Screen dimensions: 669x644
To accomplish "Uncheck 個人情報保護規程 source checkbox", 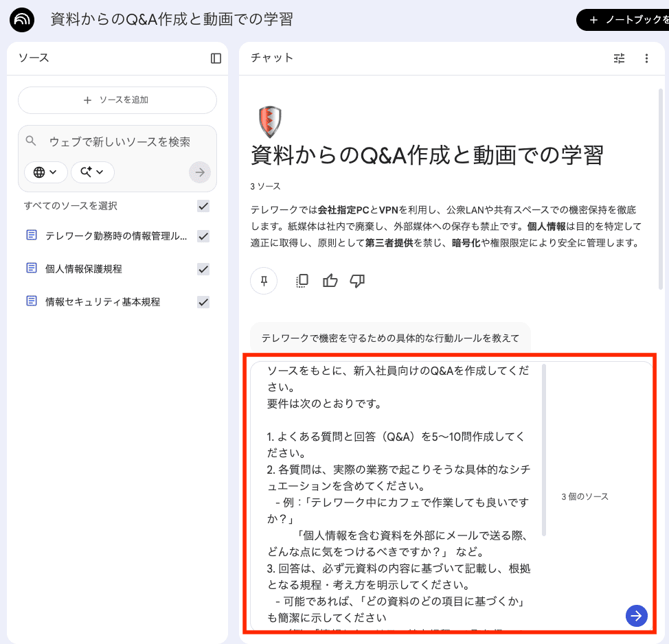I will coord(203,269).
